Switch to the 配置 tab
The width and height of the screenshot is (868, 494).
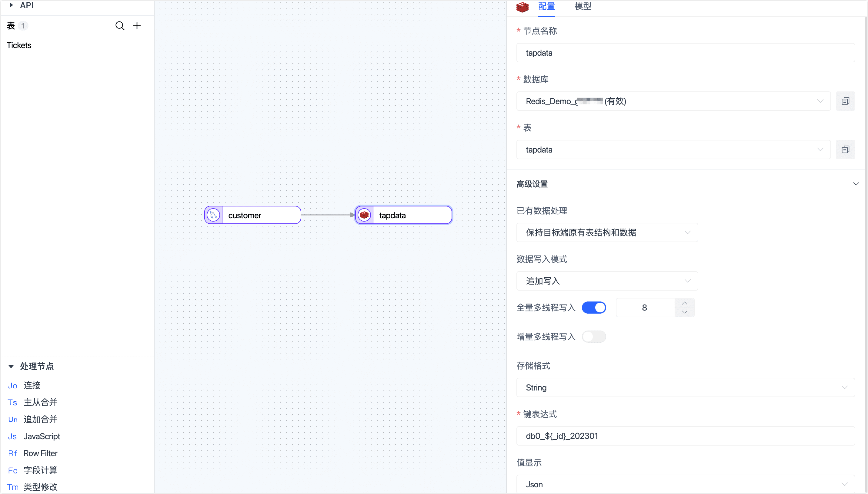pos(546,6)
